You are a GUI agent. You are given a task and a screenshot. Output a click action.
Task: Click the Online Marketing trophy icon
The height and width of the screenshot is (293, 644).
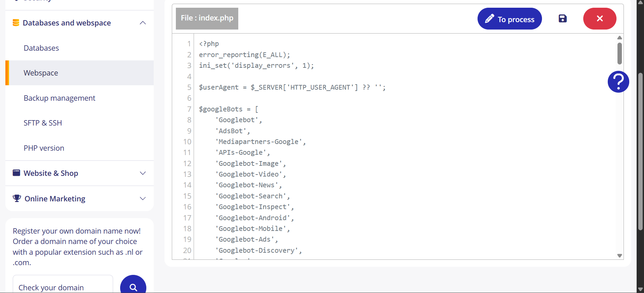(x=16, y=198)
